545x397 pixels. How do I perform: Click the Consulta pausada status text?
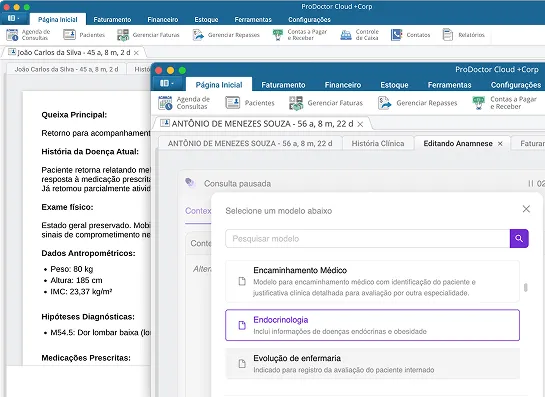237,184
